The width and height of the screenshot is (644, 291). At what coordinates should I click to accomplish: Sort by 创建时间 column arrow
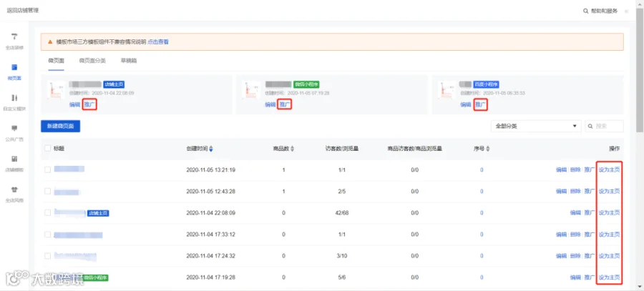point(211,149)
